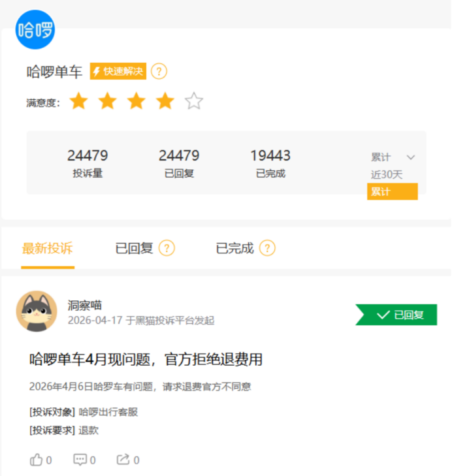452x476 pixels.
Task: Choose 近30天 from the period list
Action: pos(387,174)
